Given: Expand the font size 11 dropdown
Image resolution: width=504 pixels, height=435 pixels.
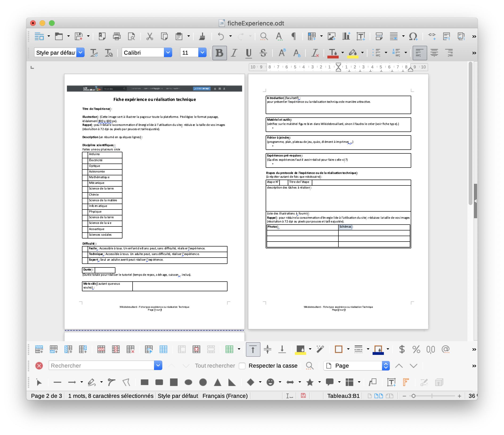Looking at the screenshot, I should click(202, 53).
